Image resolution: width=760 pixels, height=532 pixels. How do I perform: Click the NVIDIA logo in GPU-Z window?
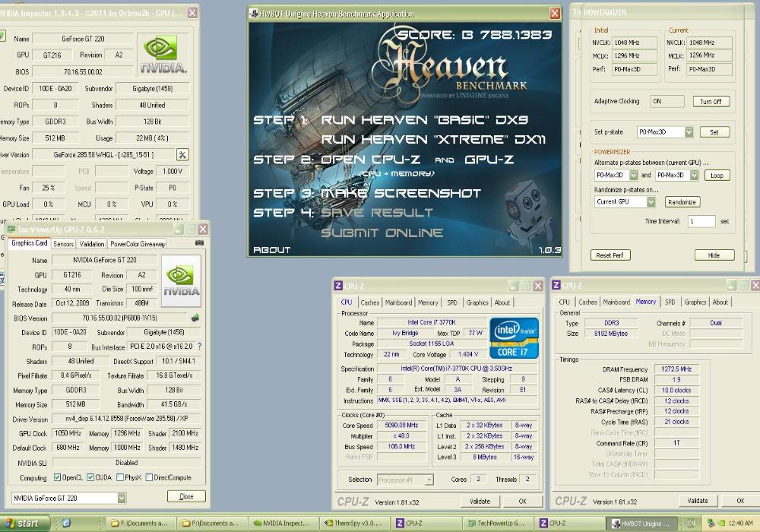tap(181, 281)
